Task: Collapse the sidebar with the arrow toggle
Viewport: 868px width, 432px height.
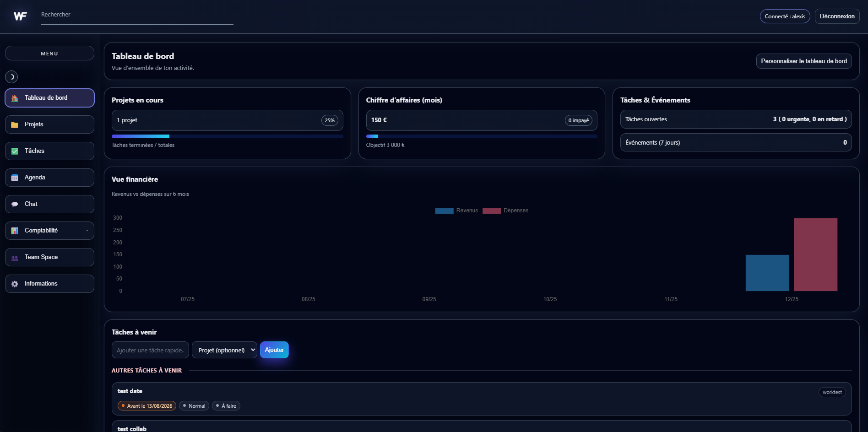Action: point(11,77)
